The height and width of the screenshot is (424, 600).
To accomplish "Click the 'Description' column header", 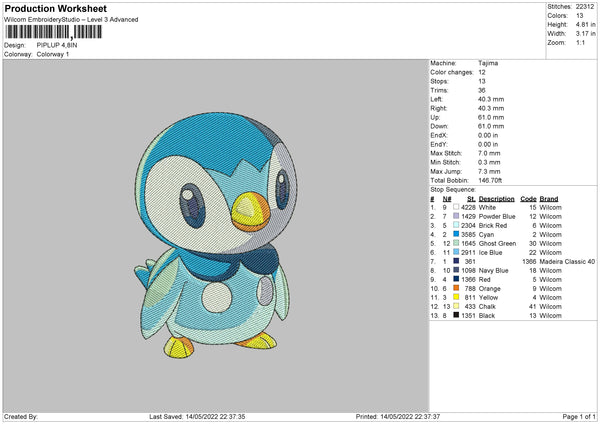I will tap(496, 199).
